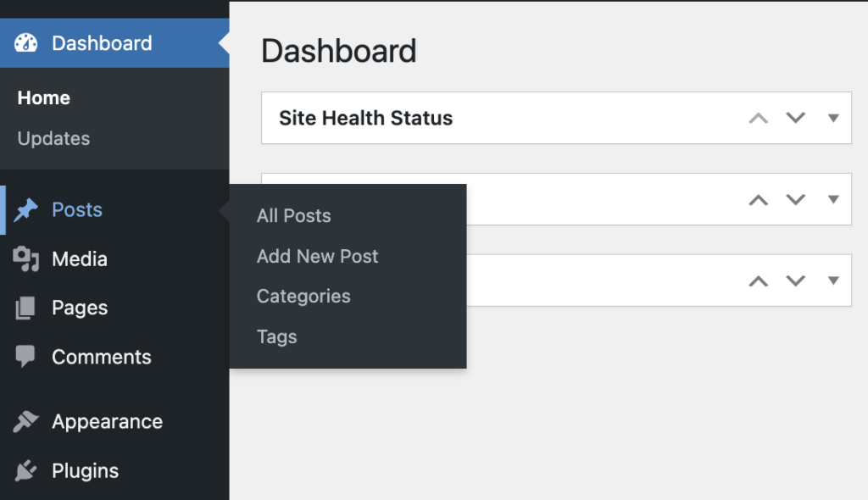Screen dimensions: 868x500
Task: Collapse the Site Health Status widget
Action: pos(757,118)
